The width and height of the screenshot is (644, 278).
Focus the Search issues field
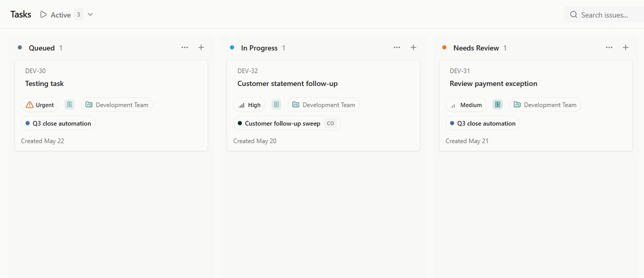pyautogui.click(x=604, y=15)
